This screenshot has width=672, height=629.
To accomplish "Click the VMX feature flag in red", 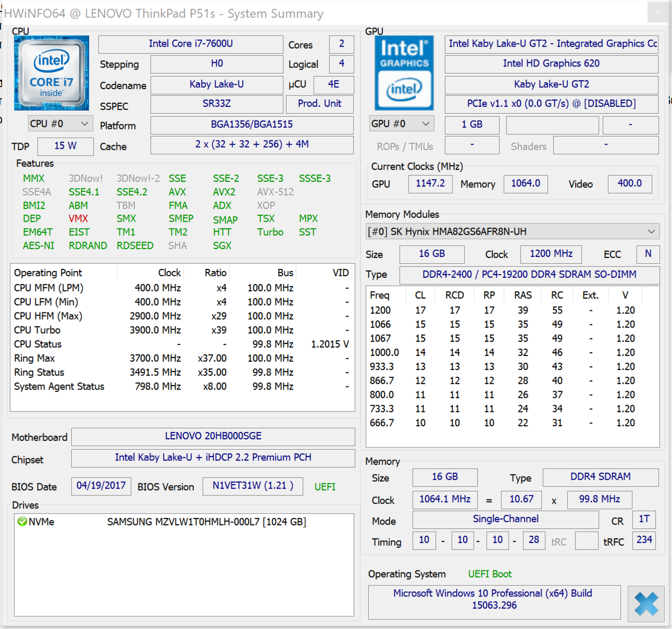I will click(x=78, y=219).
